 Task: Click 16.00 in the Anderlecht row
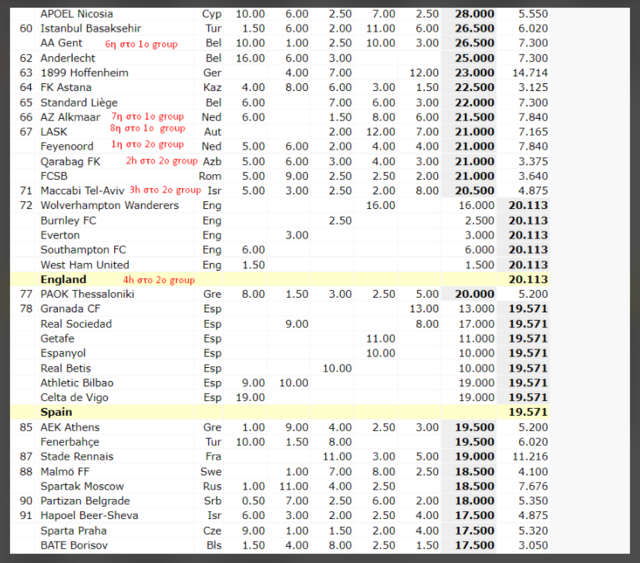[250, 58]
